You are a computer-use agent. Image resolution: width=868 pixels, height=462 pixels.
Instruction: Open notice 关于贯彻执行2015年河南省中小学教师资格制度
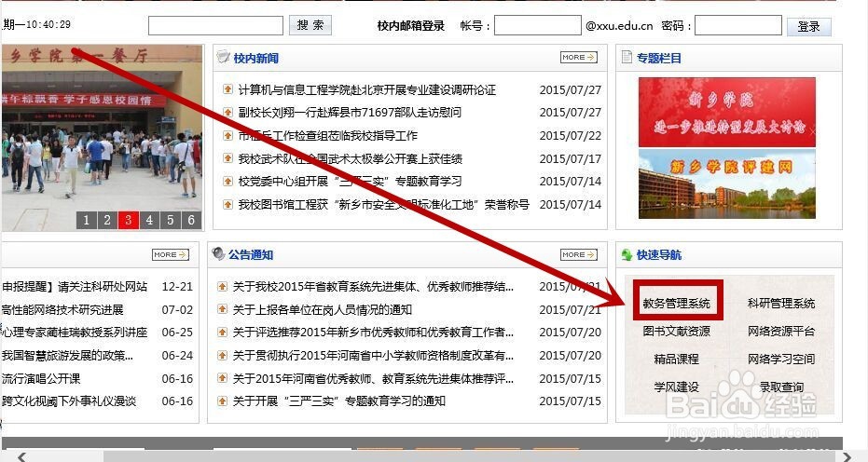click(x=373, y=355)
